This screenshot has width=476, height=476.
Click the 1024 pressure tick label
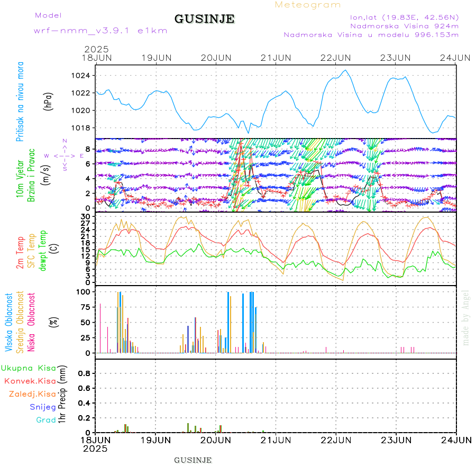[x=81, y=76]
